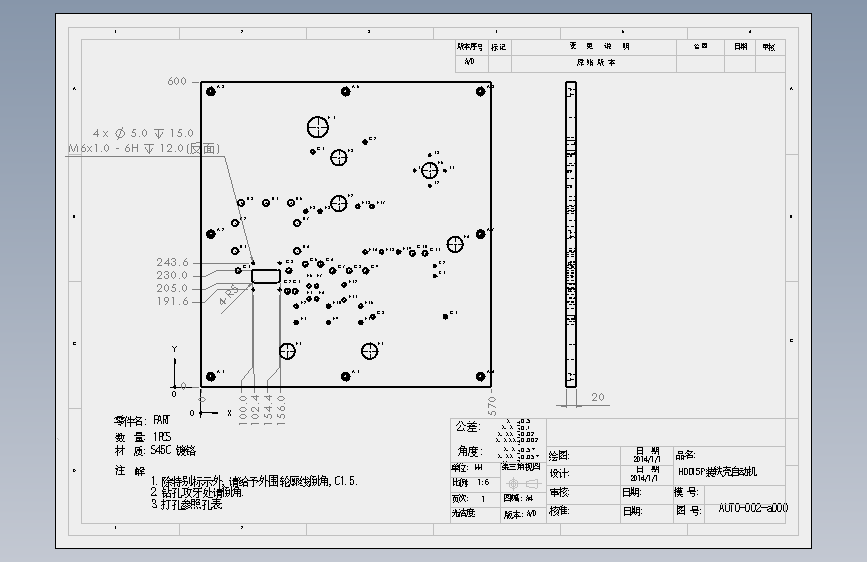Click the '图号:' label
The width and height of the screenshot is (867, 562).
click(688, 511)
